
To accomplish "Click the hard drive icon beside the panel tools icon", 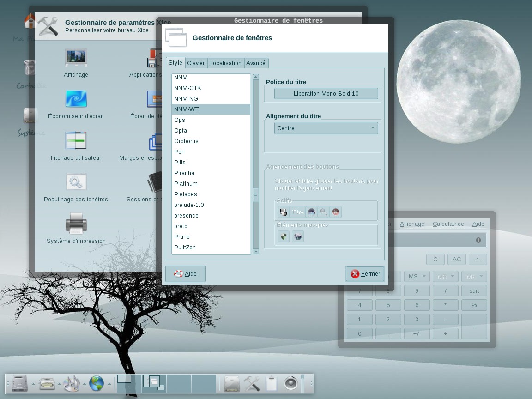I will tap(232, 383).
